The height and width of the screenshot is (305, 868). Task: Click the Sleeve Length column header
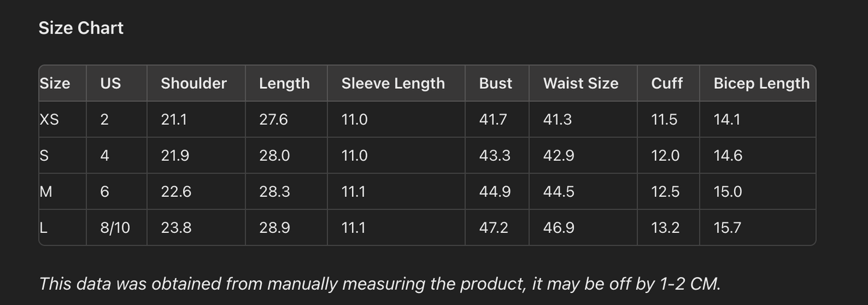pos(393,83)
